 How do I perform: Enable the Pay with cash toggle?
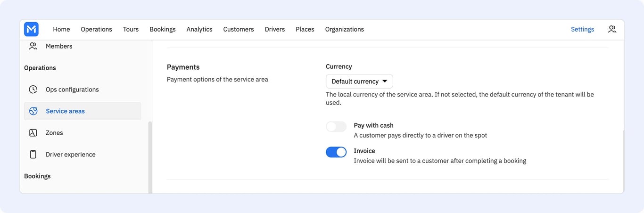336,126
